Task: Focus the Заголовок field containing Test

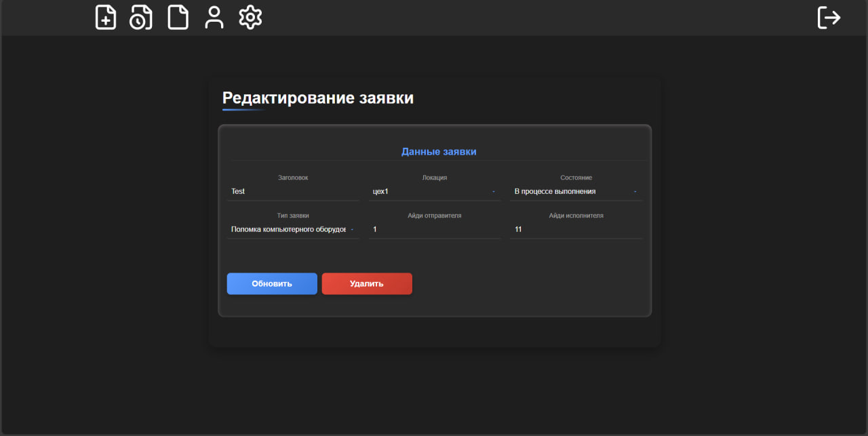Action: coord(293,192)
